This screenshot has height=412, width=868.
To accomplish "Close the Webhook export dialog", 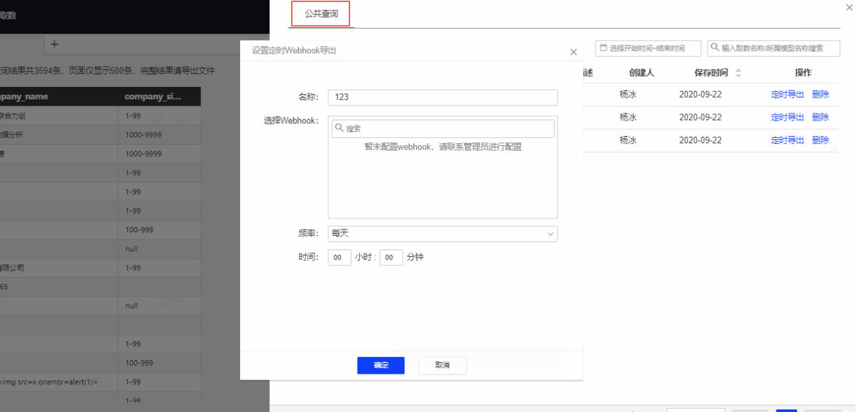I will [574, 52].
